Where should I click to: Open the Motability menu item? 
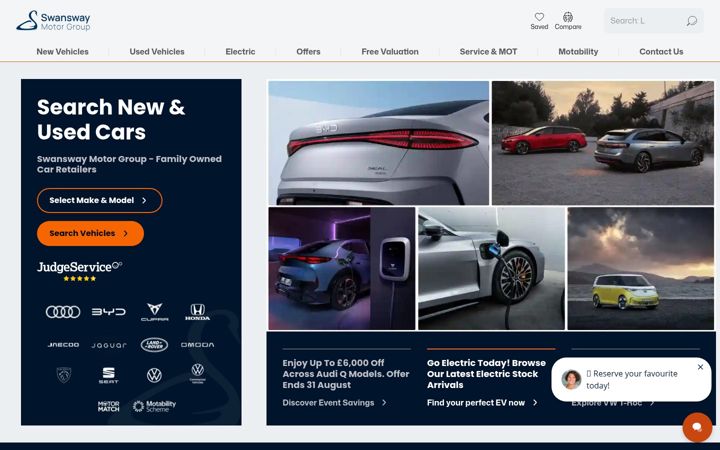578,52
